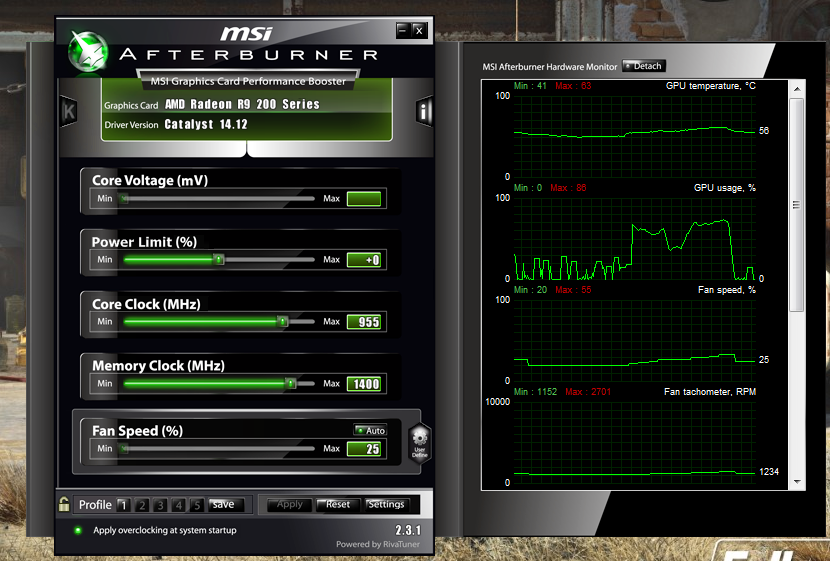This screenshot has height=561, width=830.
Task: Click the Memory Clock 1400 value field
Action: tap(364, 384)
